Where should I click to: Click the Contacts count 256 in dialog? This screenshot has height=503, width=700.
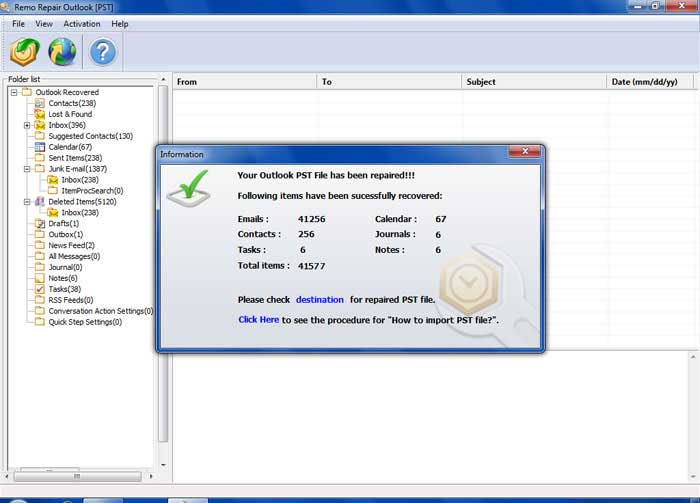306,234
